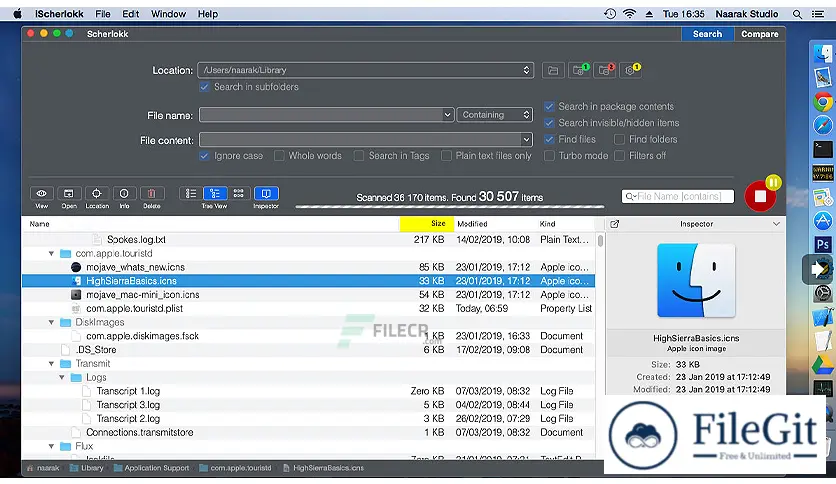
Task: Open Spotlight magnifier in menu bar
Action: [x=797, y=14]
